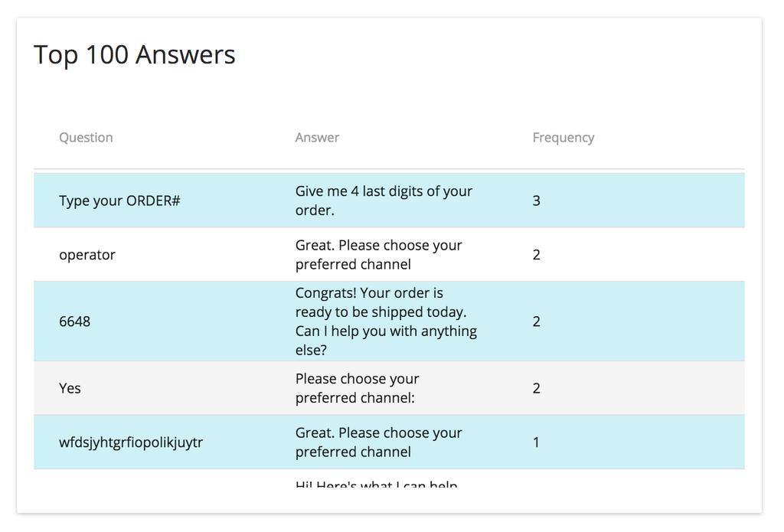The height and width of the screenshot is (532, 784).
Task: Click frequency 1 in wfdsjyhtgrfiopolikjuytr row
Action: coord(536,442)
